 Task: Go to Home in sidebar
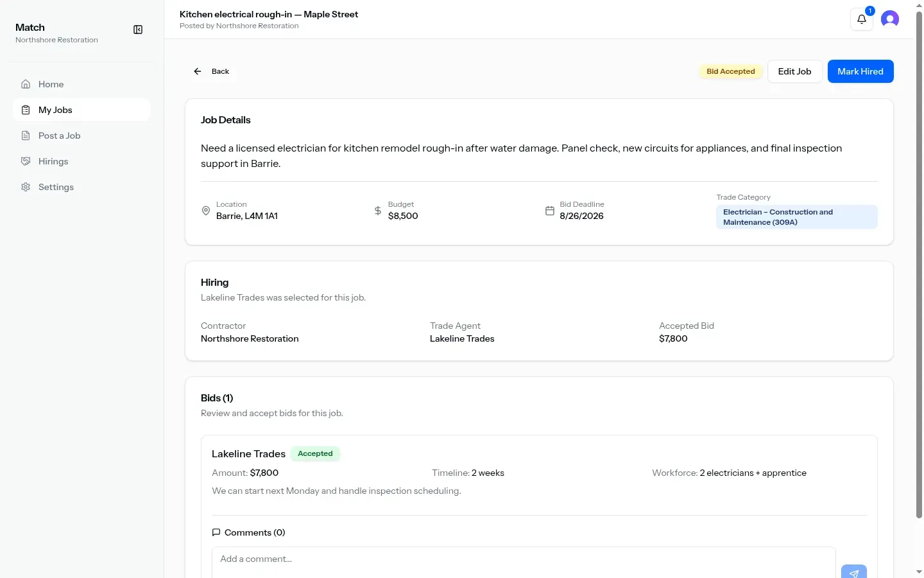coord(81,84)
